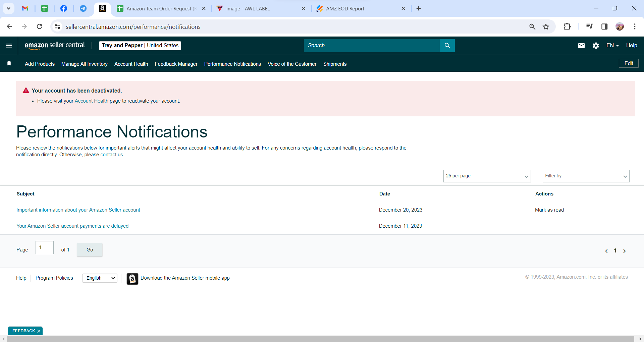Go to previous page with left chevron

[606, 251]
